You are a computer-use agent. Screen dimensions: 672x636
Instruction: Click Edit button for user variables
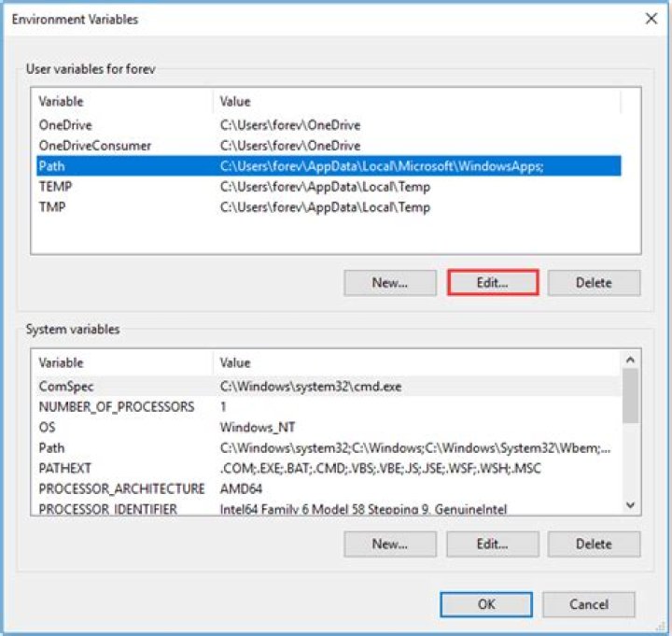tap(493, 283)
